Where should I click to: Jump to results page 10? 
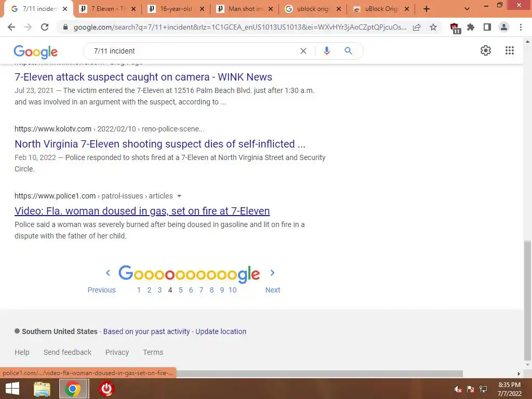[232, 290]
